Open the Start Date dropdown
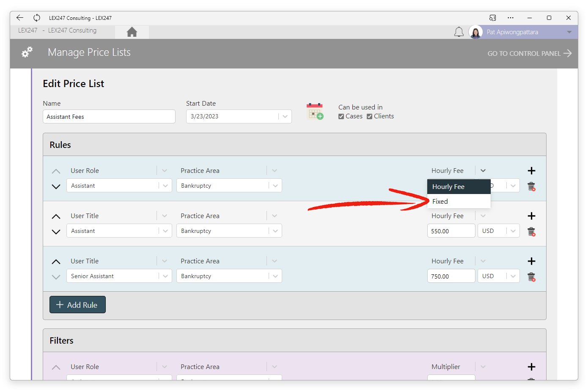 285,117
